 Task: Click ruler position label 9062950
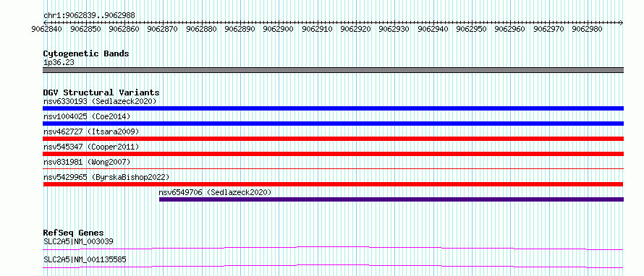[x=471, y=29]
